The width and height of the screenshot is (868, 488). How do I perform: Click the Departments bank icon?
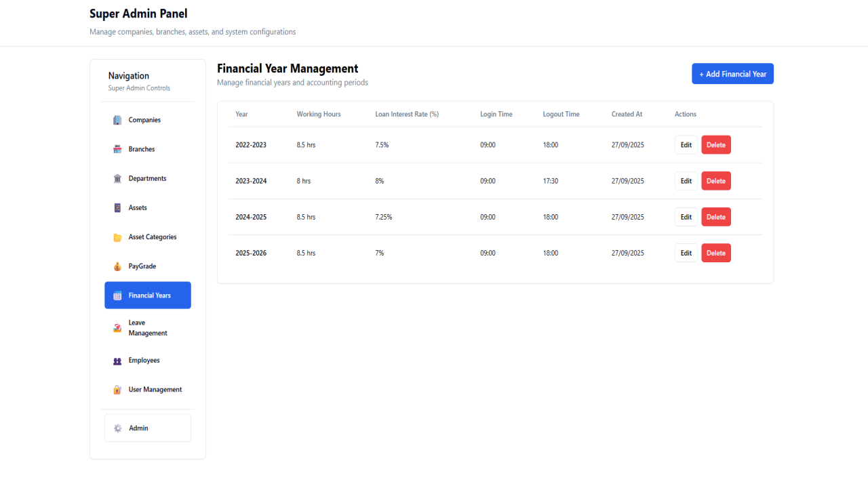pos(117,178)
